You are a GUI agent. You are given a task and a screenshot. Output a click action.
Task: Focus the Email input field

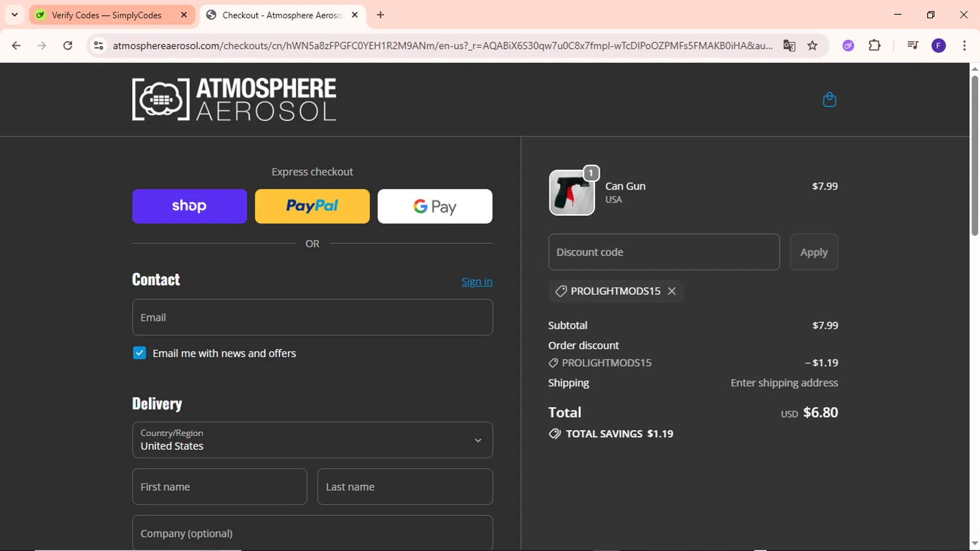click(312, 318)
